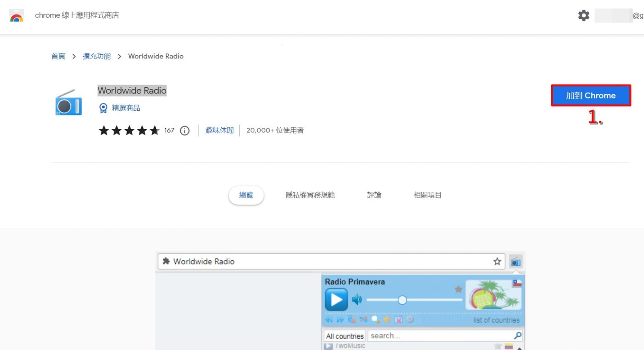This screenshot has width=644, height=350.
Task: Click the search magnifier in station search box
Action: click(518, 336)
